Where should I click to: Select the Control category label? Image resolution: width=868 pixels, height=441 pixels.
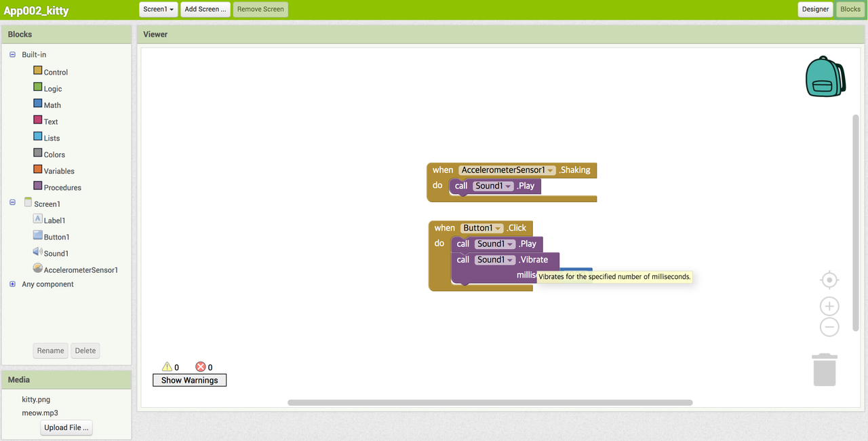pos(56,72)
